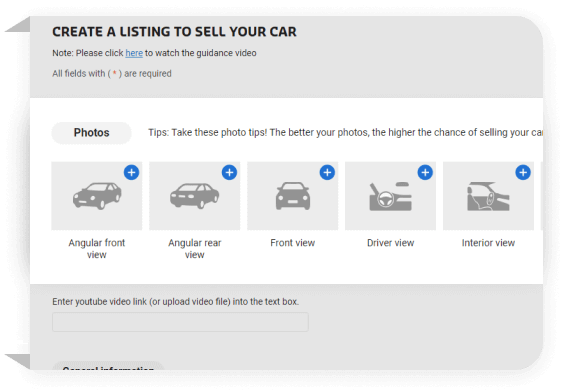Click the plus icon on Angular front view

click(131, 173)
